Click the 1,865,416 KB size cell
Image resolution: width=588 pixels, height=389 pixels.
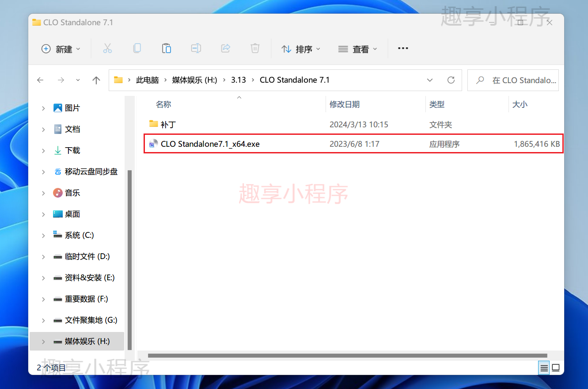pos(537,144)
